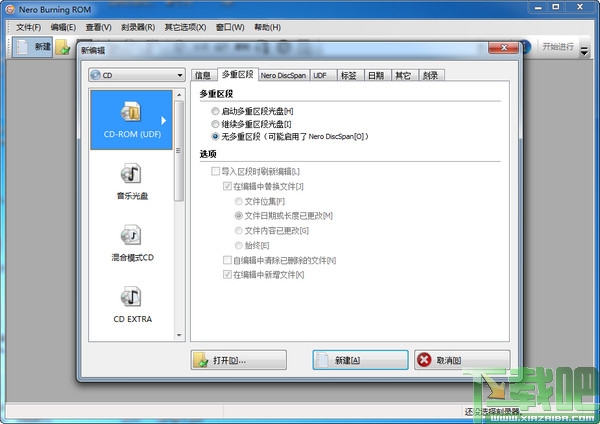Switch to the 信息 tab
Image resolution: width=600 pixels, height=424 pixels.
[203, 75]
